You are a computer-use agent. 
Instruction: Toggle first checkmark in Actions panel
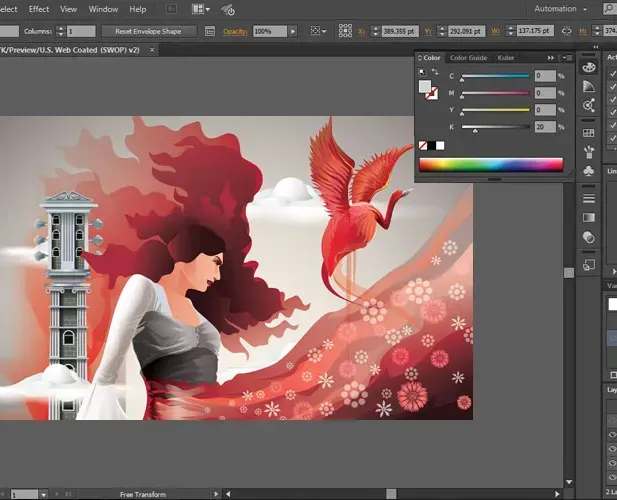click(612, 74)
